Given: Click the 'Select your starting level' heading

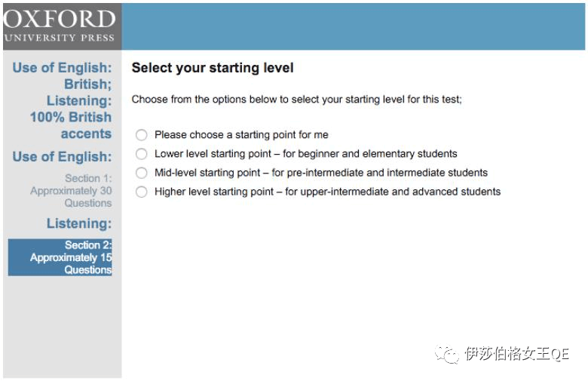Looking at the screenshot, I should pyautogui.click(x=213, y=68).
